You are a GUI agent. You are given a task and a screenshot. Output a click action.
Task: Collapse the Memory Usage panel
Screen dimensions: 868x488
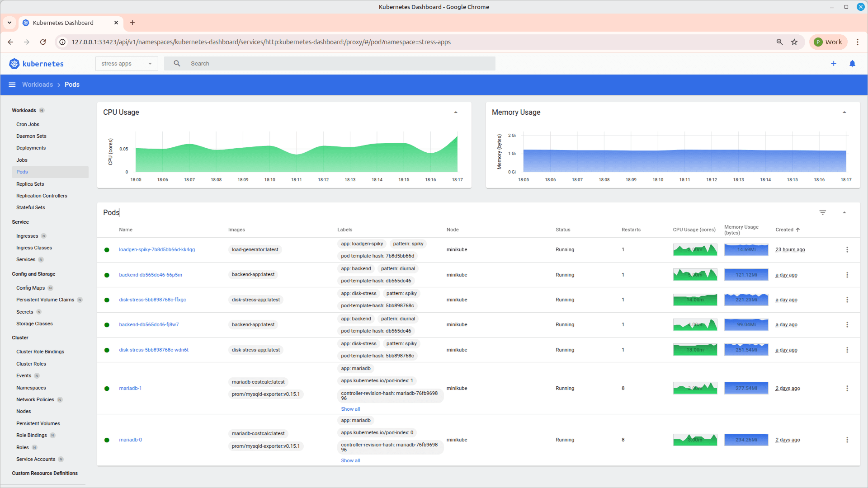[x=844, y=112]
